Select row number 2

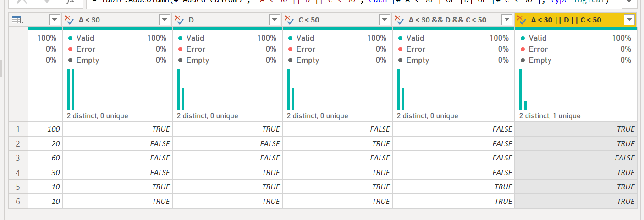(18, 143)
